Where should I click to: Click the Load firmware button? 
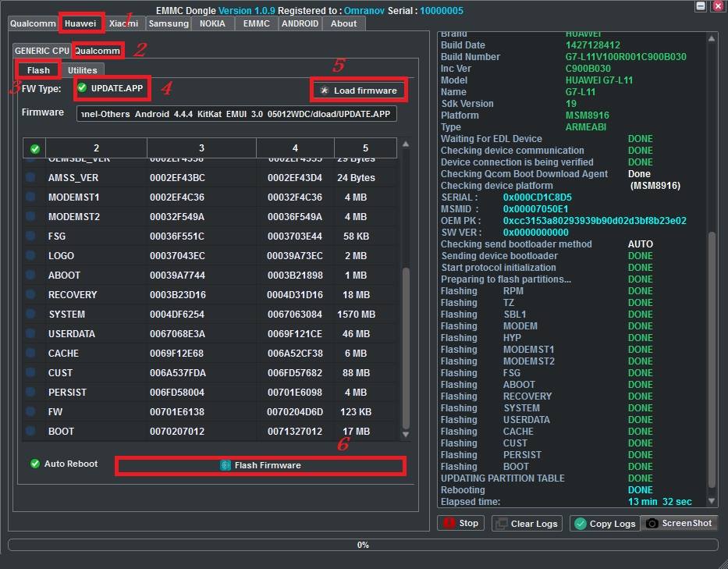tap(359, 91)
